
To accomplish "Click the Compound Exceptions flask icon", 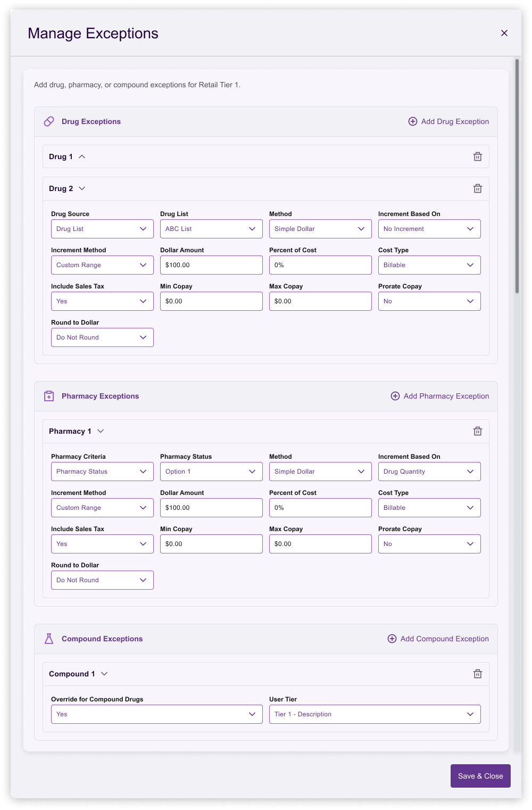I will (49, 639).
